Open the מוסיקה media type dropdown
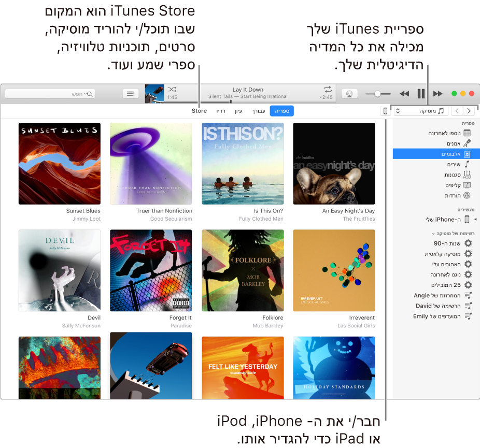The width and height of the screenshot is (480, 448). click(421, 111)
